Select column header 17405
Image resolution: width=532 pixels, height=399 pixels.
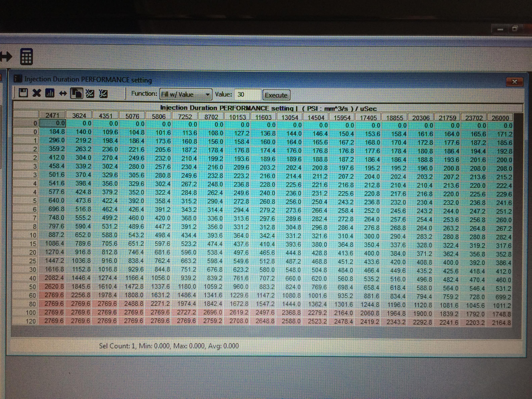[368, 118]
